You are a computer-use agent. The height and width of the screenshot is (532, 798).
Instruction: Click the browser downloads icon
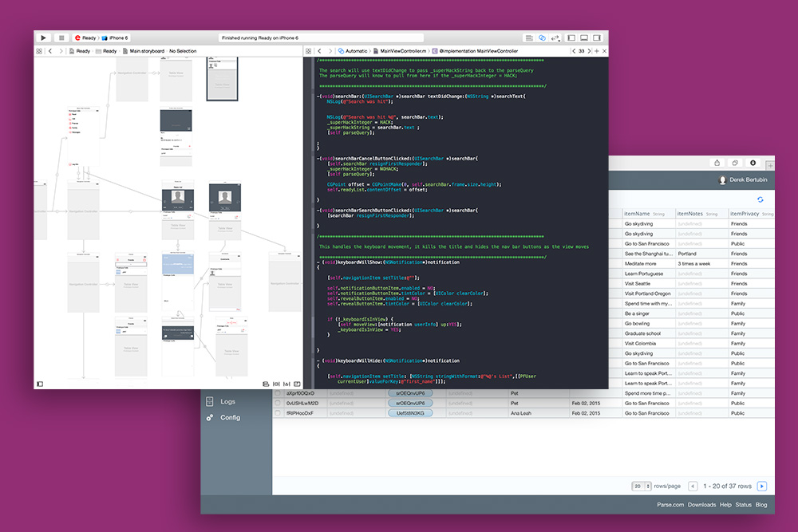click(752, 163)
